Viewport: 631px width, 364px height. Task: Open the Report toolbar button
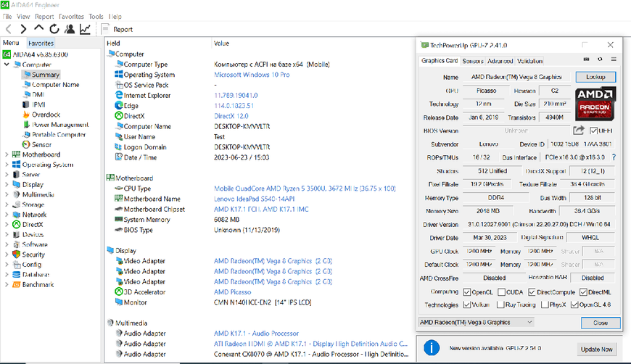pos(117,29)
